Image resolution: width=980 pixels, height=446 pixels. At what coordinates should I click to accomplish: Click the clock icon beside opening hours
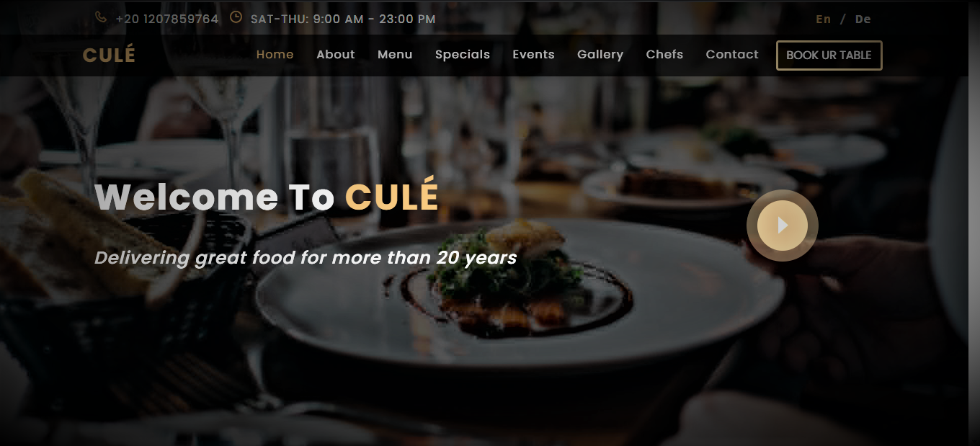pyautogui.click(x=236, y=17)
